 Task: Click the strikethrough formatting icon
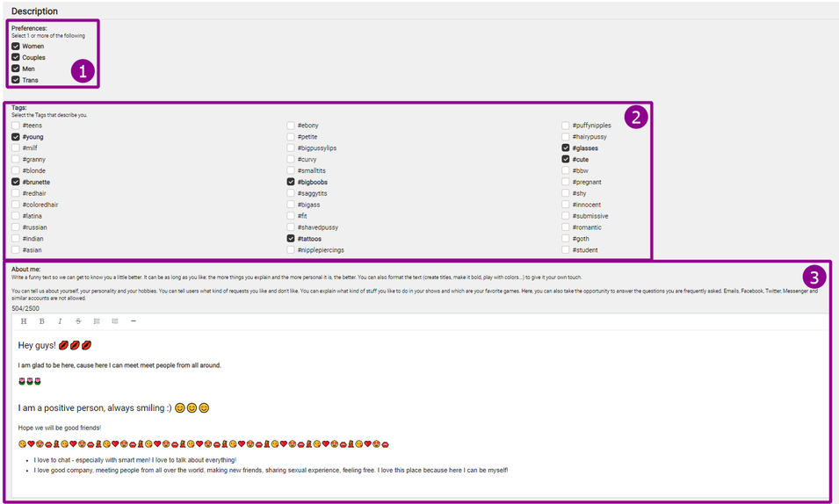click(x=78, y=321)
